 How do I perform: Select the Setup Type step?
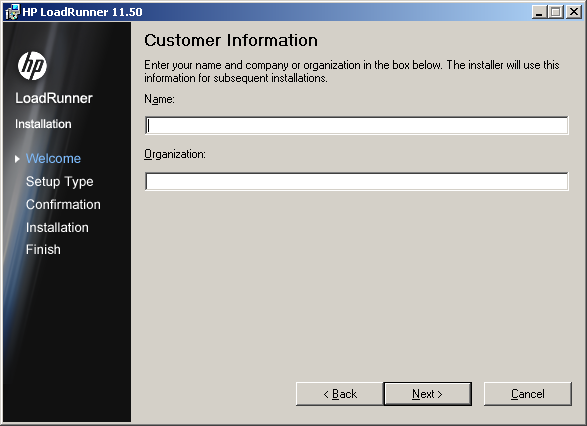tap(60, 182)
